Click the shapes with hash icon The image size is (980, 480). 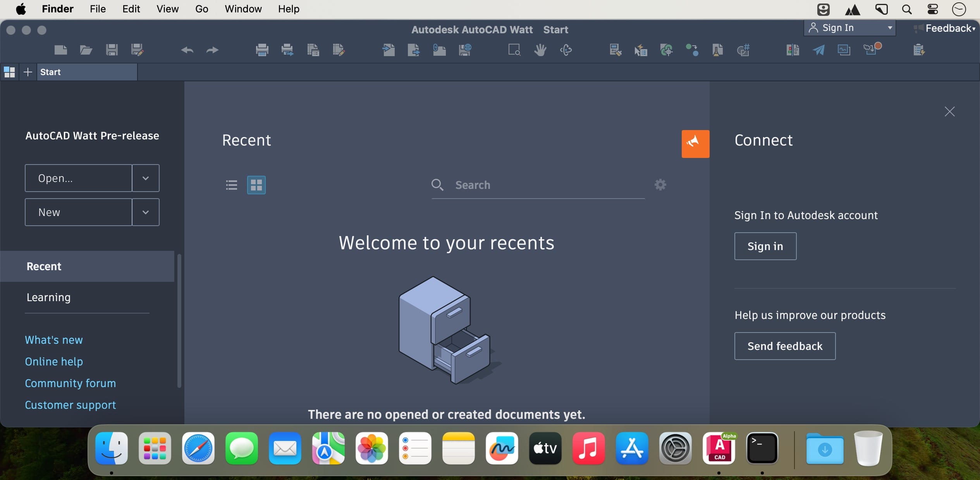pos(743,50)
